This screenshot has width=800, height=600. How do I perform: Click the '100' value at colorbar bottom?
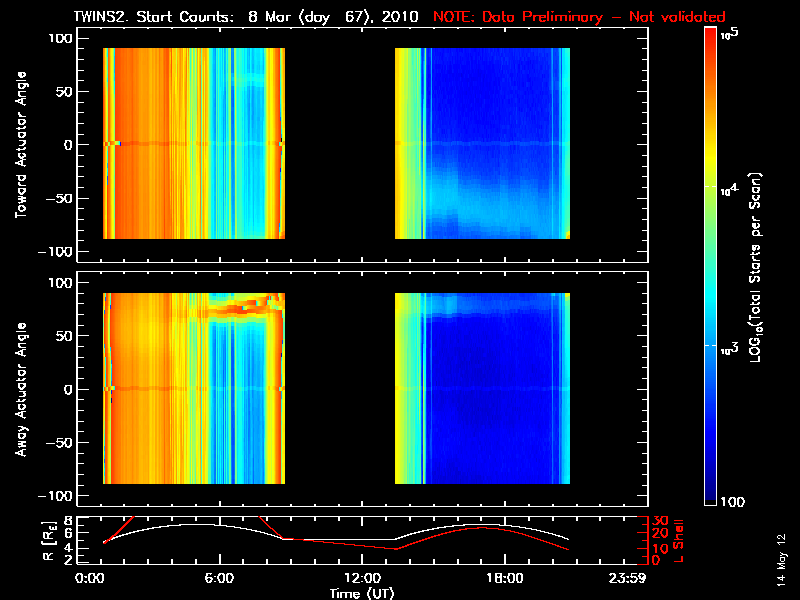coord(732,502)
